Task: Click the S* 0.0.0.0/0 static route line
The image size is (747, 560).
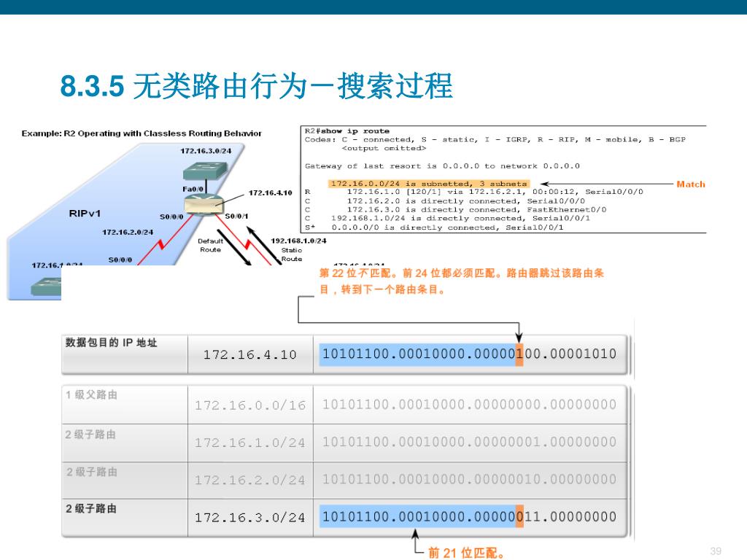Action: pos(434,227)
